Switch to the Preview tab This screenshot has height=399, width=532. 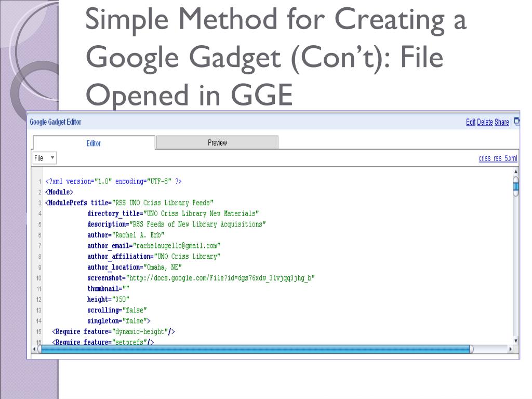point(217,142)
